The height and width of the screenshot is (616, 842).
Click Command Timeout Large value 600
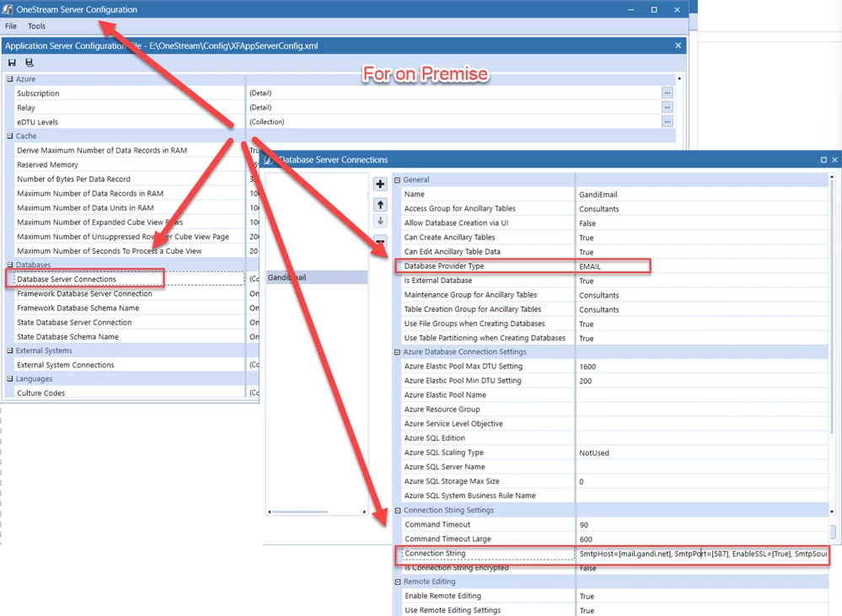tap(586, 539)
